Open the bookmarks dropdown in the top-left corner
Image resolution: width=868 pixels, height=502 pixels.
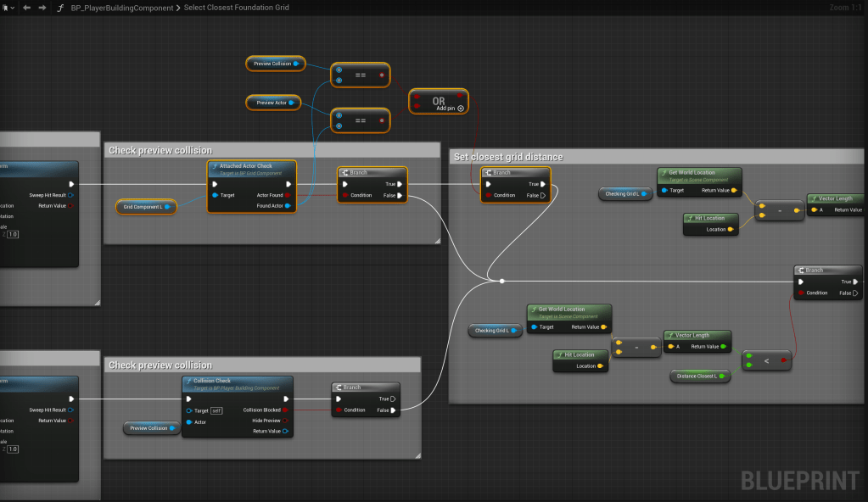[x=8, y=8]
